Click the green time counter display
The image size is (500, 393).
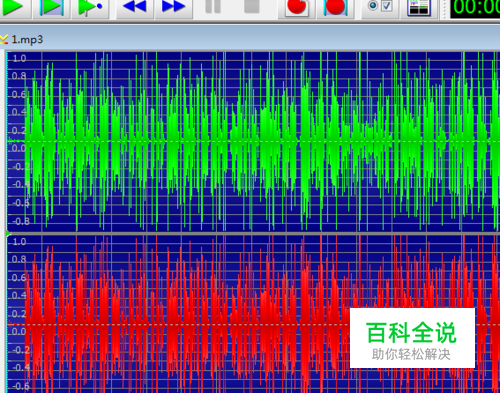475,7
